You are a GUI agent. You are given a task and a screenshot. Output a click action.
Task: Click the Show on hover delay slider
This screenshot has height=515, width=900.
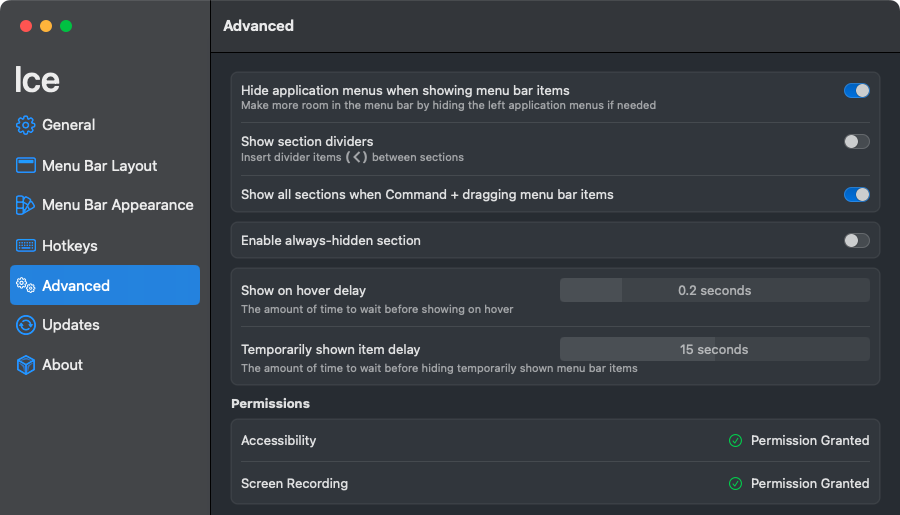click(715, 291)
